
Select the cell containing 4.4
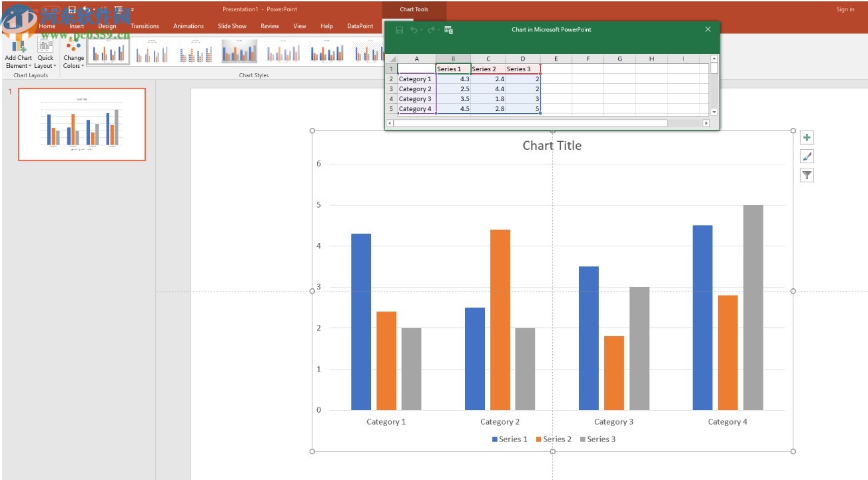tap(488, 89)
